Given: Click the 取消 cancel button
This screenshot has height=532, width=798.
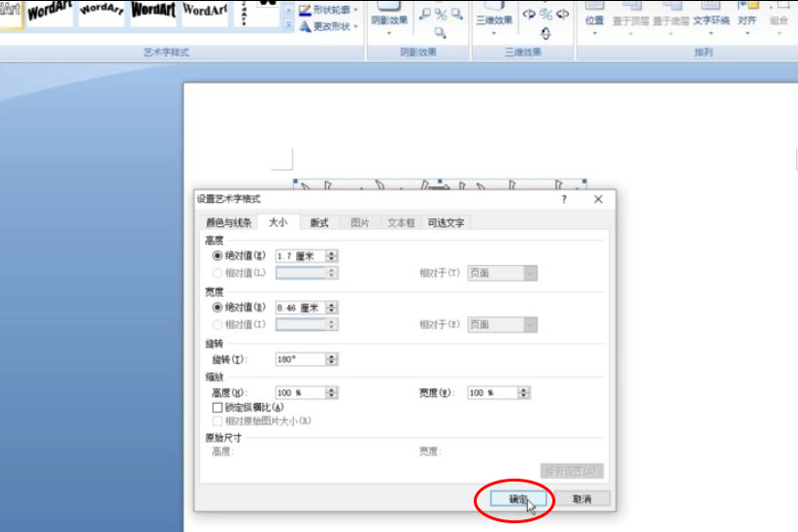Looking at the screenshot, I should coord(582,499).
